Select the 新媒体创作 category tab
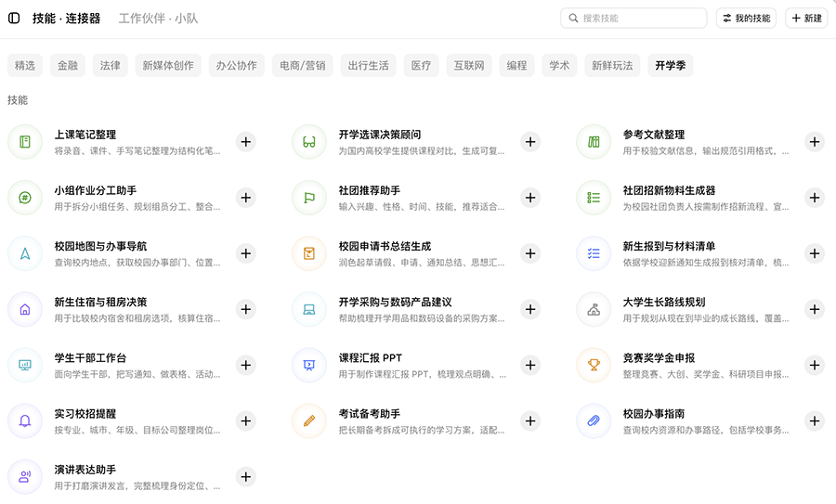 pos(168,66)
